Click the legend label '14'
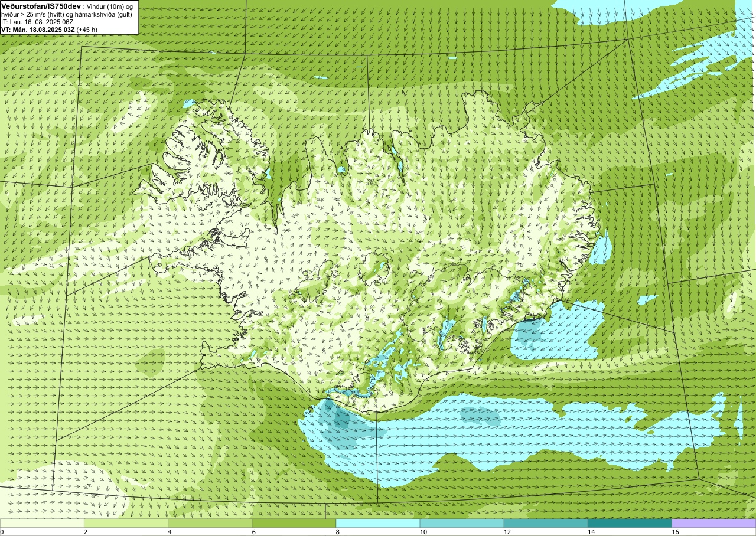756x536 pixels. tap(591, 532)
